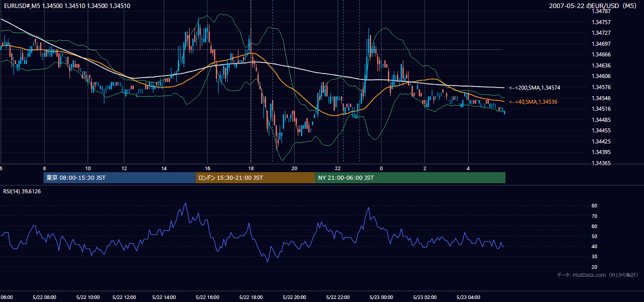Click price axis label 1.34727
Screen dimensions: 644x302
602,33
